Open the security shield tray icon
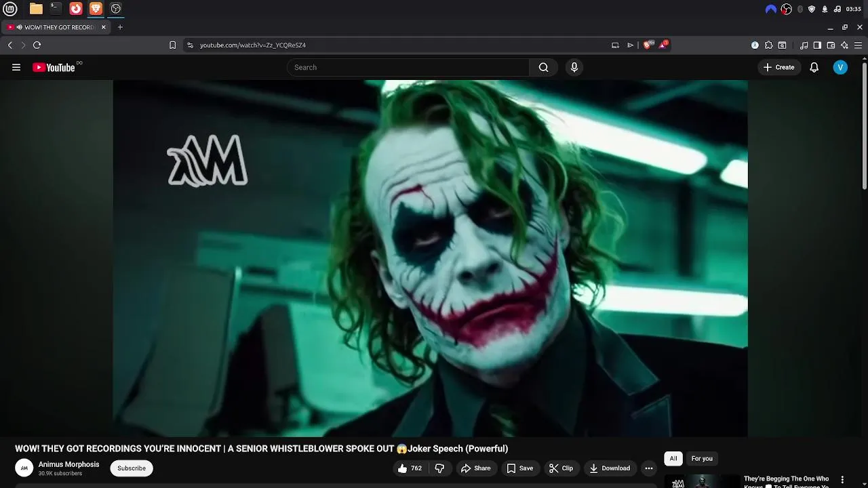Viewport: 868px width, 488px height. pos(812,9)
